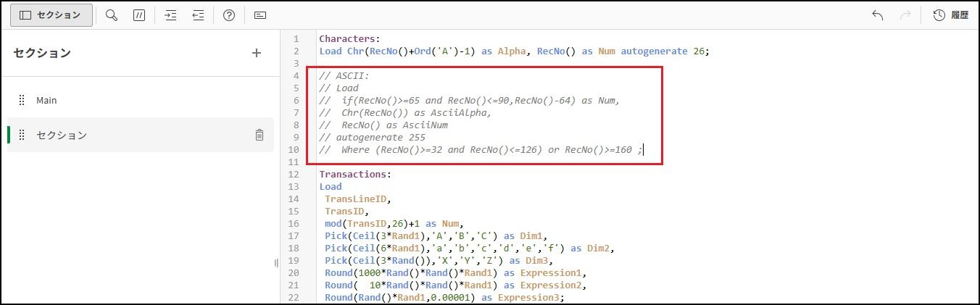The image size is (980, 305).
Task: Select the セクション item in sections list
Action: tap(62, 135)
